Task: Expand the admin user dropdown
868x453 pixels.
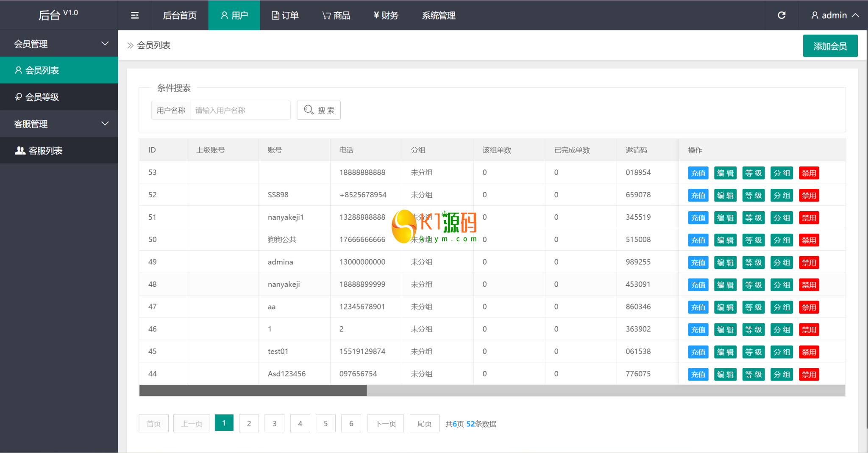Action: (834, 15)
